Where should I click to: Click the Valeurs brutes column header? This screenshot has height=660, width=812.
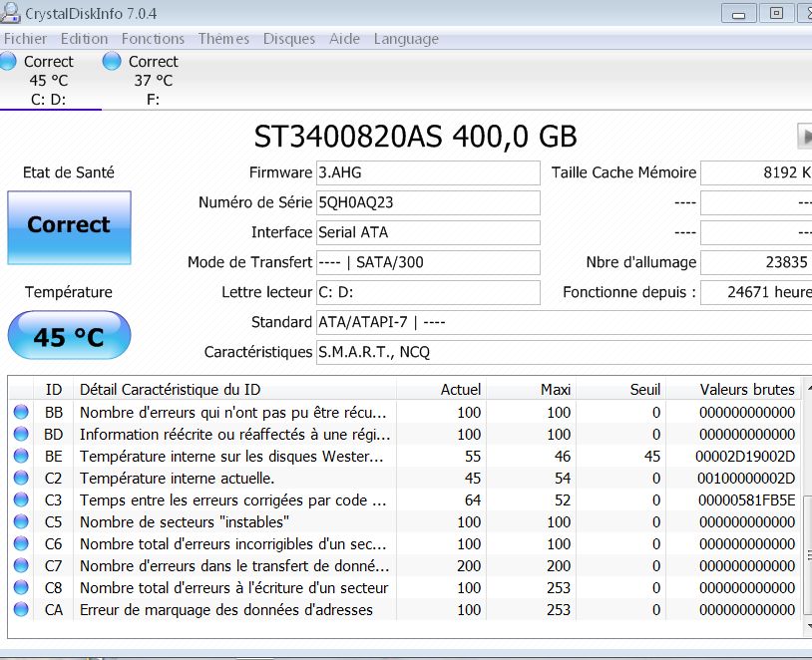coord(734,389)
